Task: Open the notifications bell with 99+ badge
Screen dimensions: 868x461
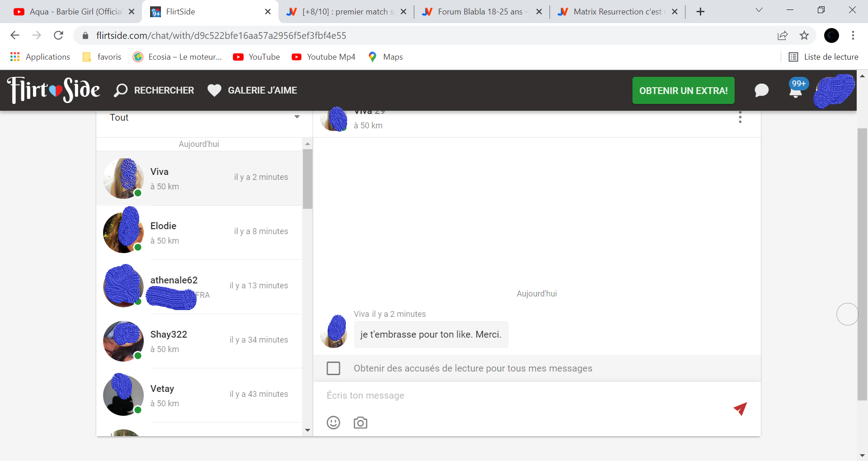Action: (796, 89)
